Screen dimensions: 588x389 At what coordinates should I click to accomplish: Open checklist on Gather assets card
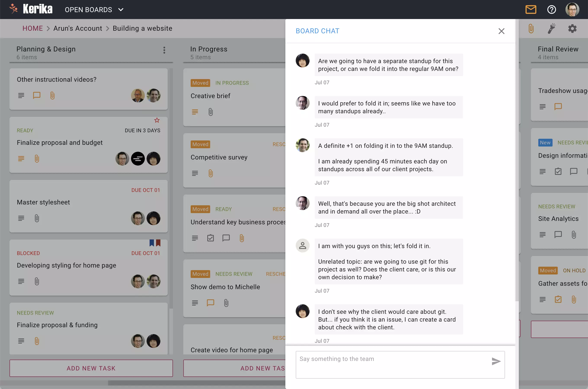[x=558, y=300]
